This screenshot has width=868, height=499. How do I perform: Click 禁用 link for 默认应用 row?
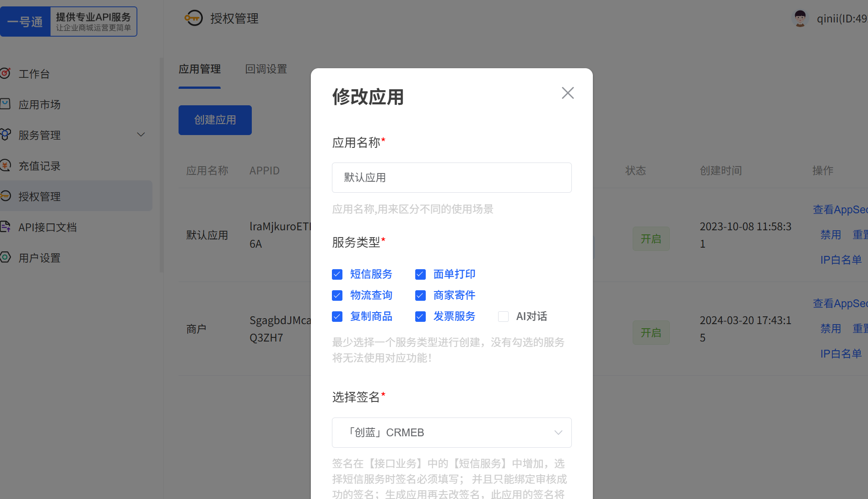[x=830, y=235]
